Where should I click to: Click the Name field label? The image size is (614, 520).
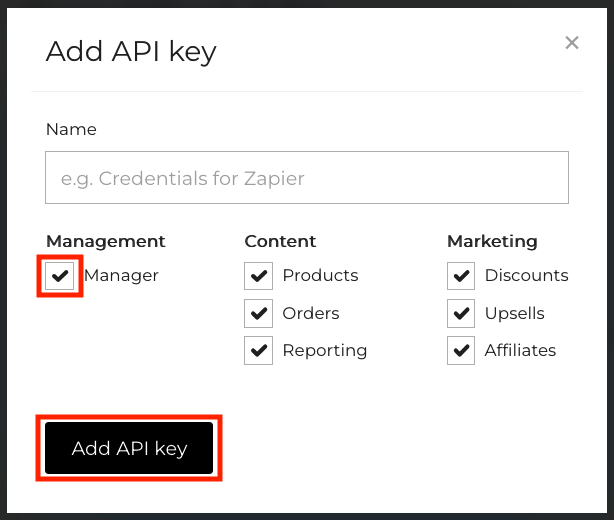coord(71,129)
